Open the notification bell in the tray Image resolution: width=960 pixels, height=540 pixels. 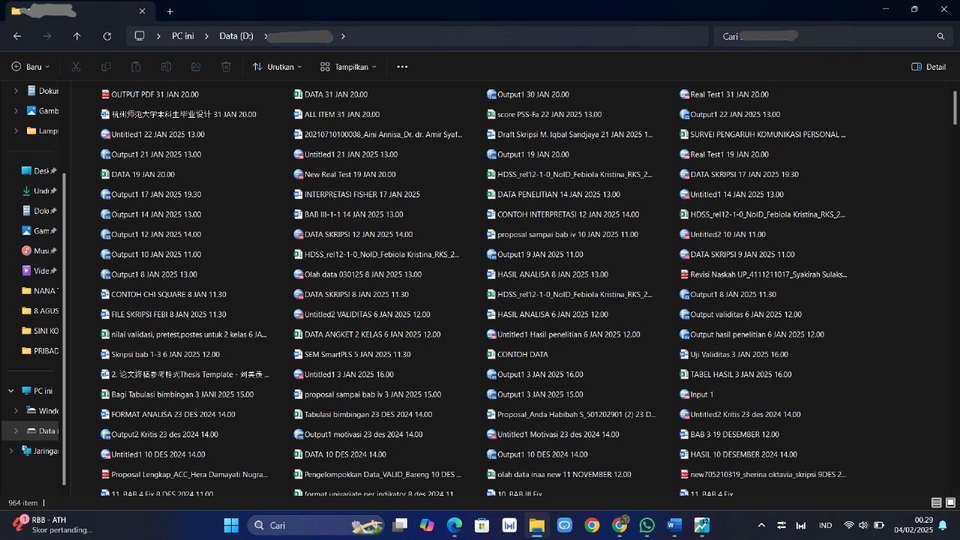click(943, 525)
